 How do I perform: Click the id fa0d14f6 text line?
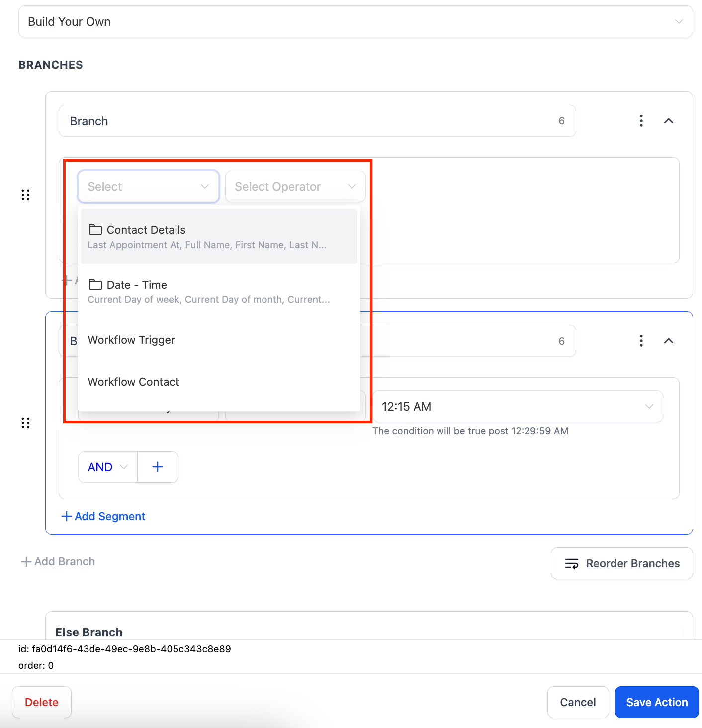point(125,649)
